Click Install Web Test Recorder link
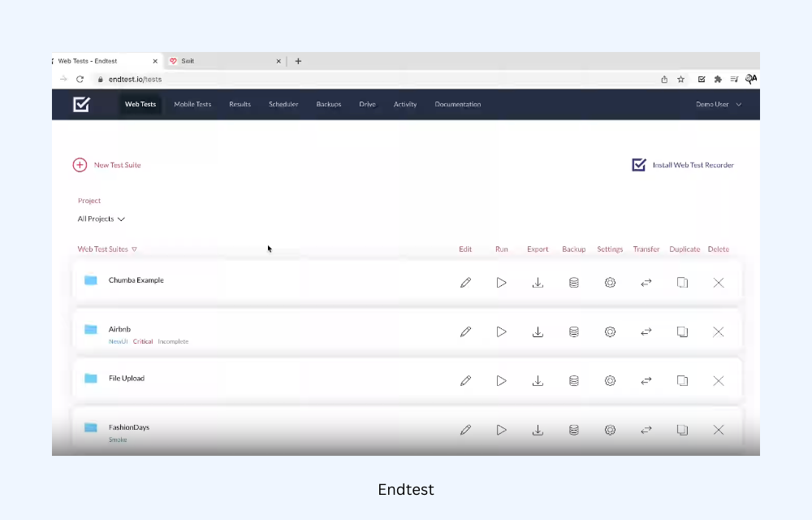The height and width of the screenshot is (520, 812). click(692, 165)
